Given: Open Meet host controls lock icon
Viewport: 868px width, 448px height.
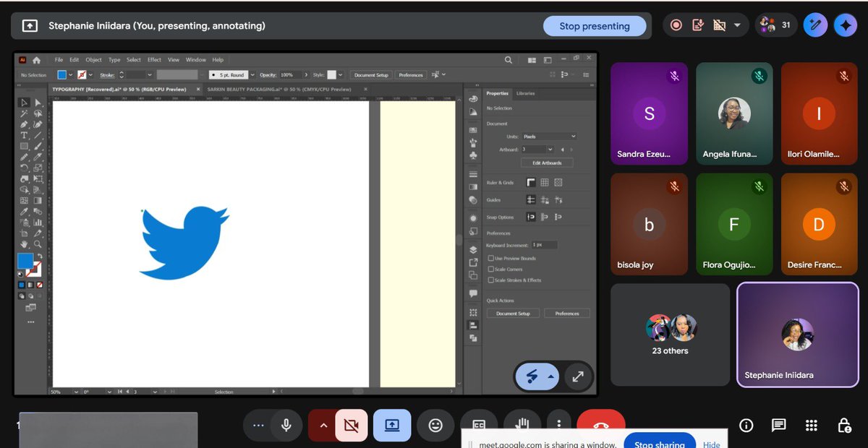Looking at the screenshot, I should 843,425.
